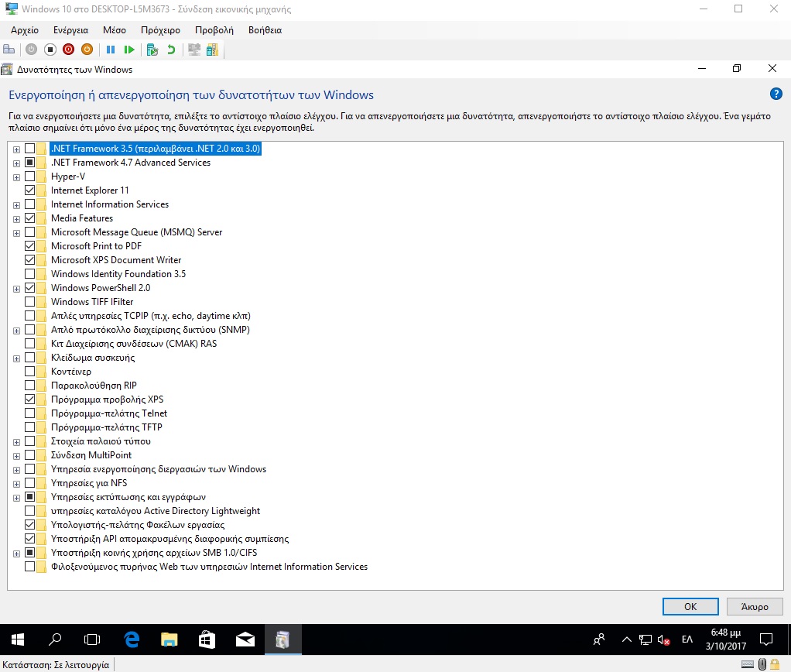This screenshot has width=791, height=672.
Task: Launch Microsoft Edge from taskbar
Action: tap(132, 639)
